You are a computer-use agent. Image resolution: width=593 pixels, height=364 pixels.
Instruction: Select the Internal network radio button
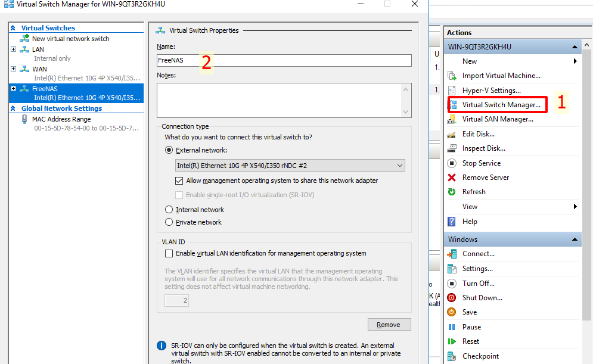point(169,210)
